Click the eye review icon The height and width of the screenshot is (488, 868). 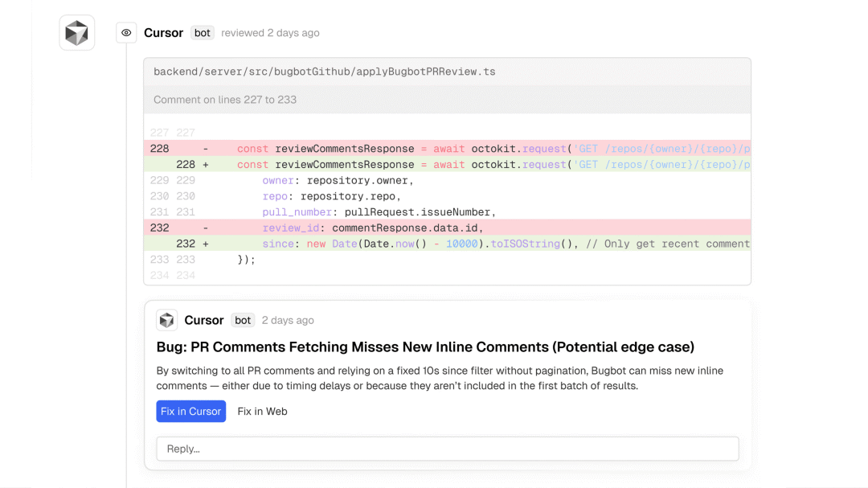click(x=126, y=33)
